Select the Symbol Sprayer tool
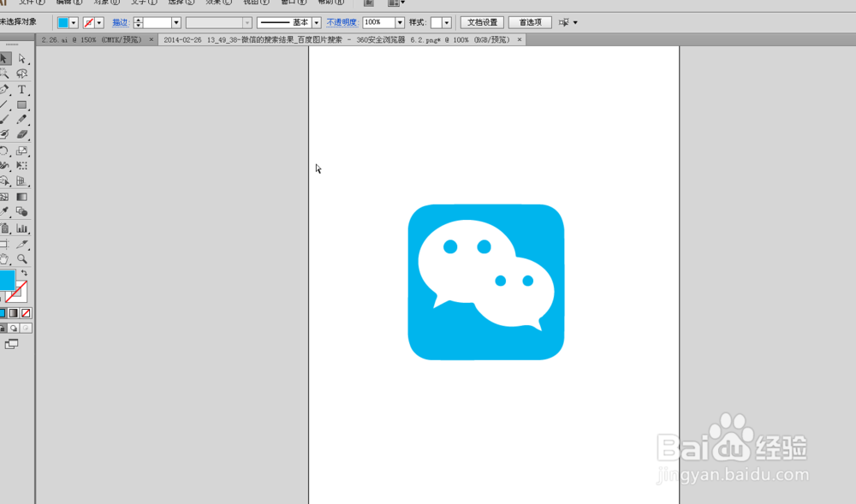The image size is (856, 504). (5, 228)
